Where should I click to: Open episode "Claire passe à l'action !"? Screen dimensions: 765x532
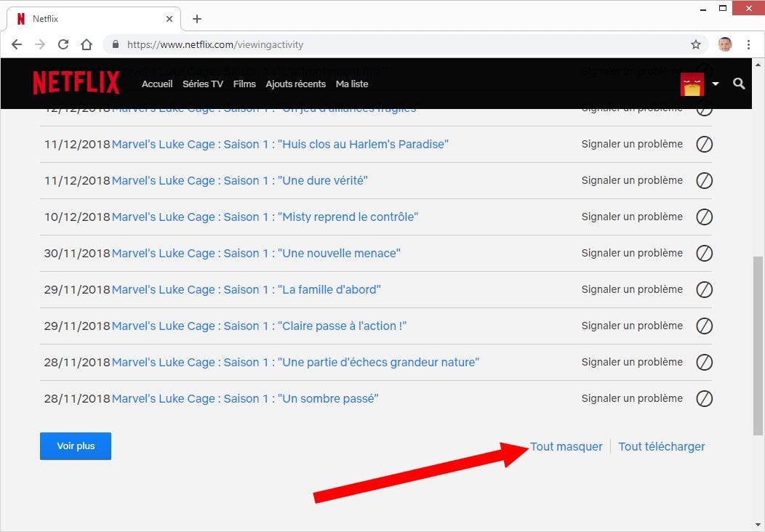click(x=259, y=326)
